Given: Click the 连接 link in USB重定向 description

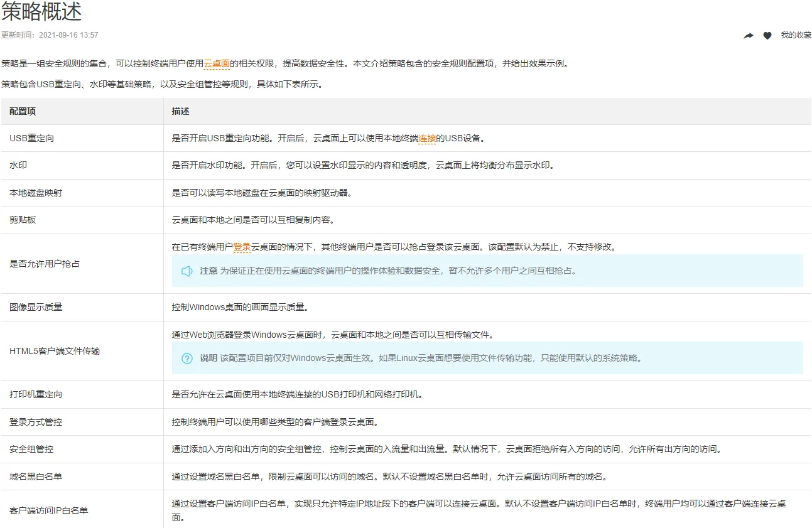Looking at the screenshot, I should [427, 138].
